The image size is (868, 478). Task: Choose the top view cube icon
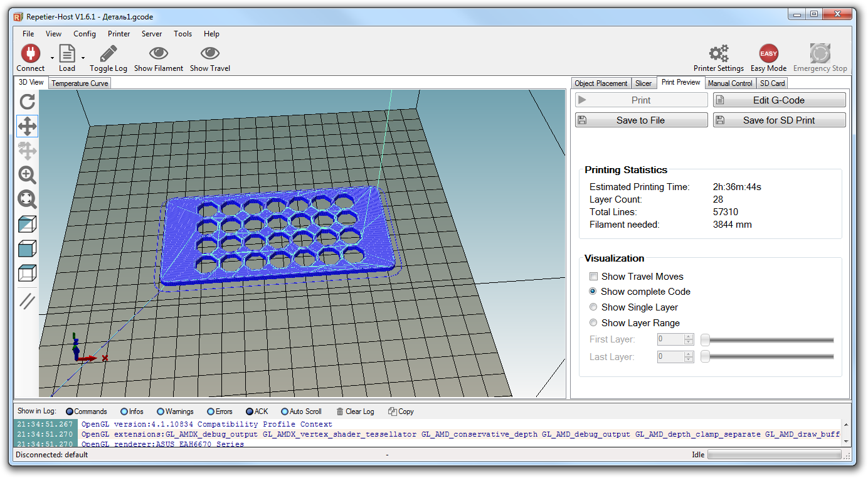[27, 273]
